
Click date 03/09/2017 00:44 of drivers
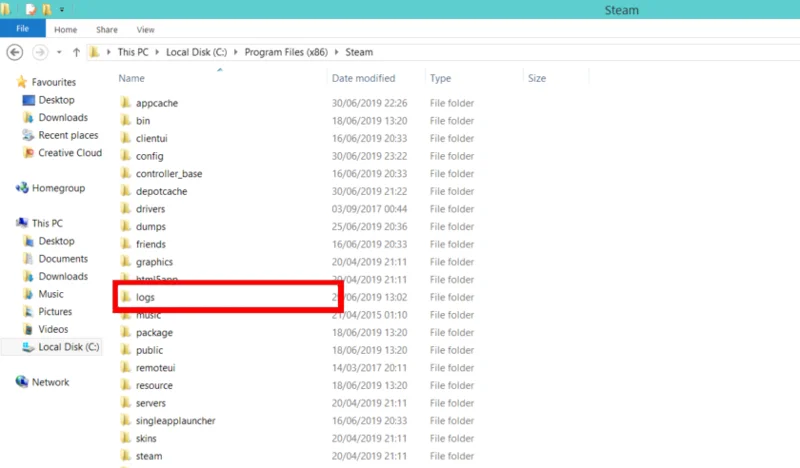click(369, 209)
